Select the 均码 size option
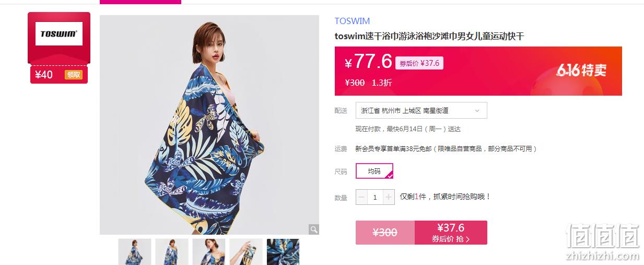644x265 pixels. pyautogui.click(x=374, y=171)
